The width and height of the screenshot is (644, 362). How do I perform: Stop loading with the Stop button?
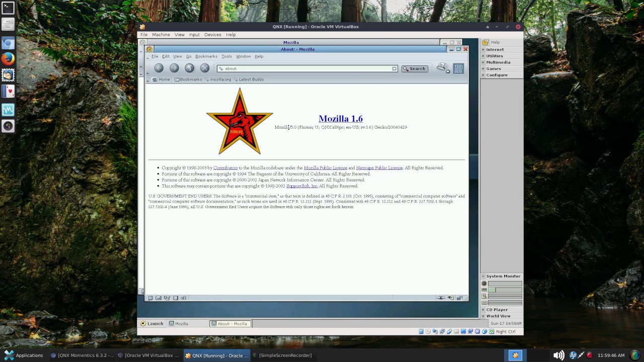click(x=205, y=68)
